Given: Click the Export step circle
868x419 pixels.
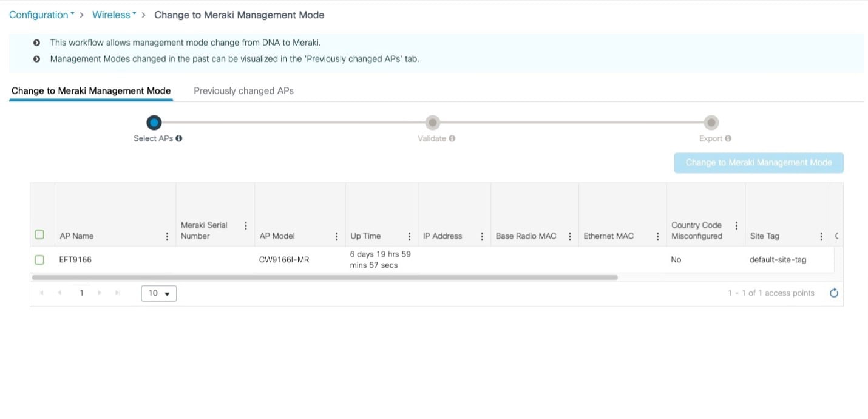Looking at the screenshot, I should [x=711, y=123].
